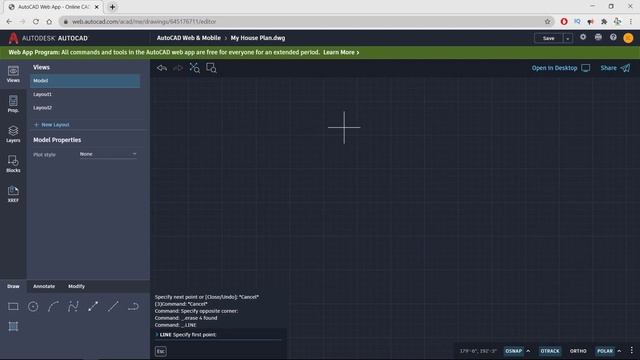
Task: Switch to the Draw tab
Action: point(13,286)
